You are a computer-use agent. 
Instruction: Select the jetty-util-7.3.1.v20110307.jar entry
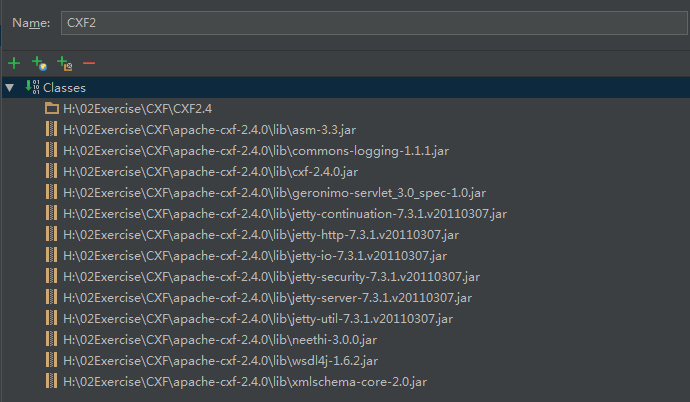tap(258, 319)
